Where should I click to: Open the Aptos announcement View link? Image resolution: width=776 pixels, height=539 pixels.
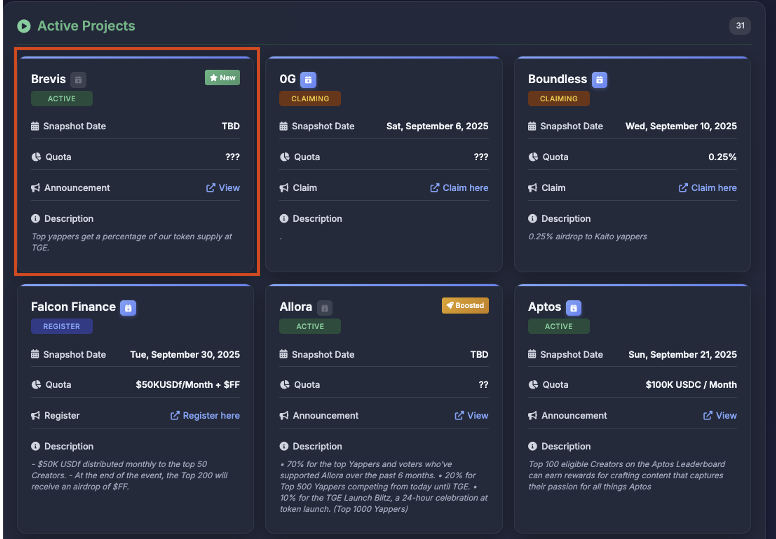[x=720, y=416]
